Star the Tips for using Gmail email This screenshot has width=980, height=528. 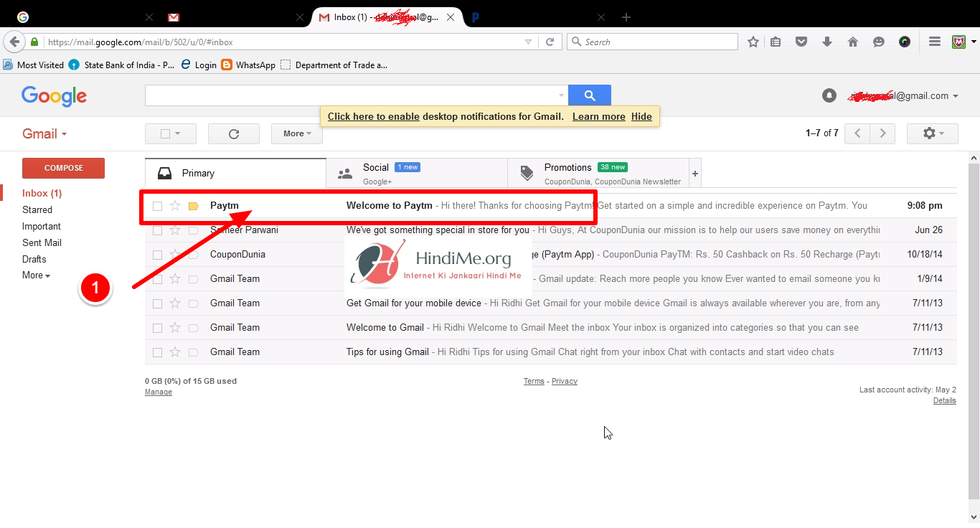tap(175, 352)
